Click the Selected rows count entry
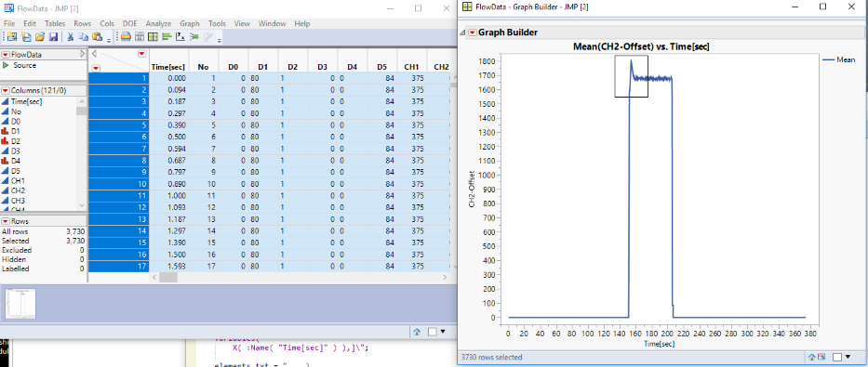The width and height of the screenshot is (868, 367). pos(43,241)
